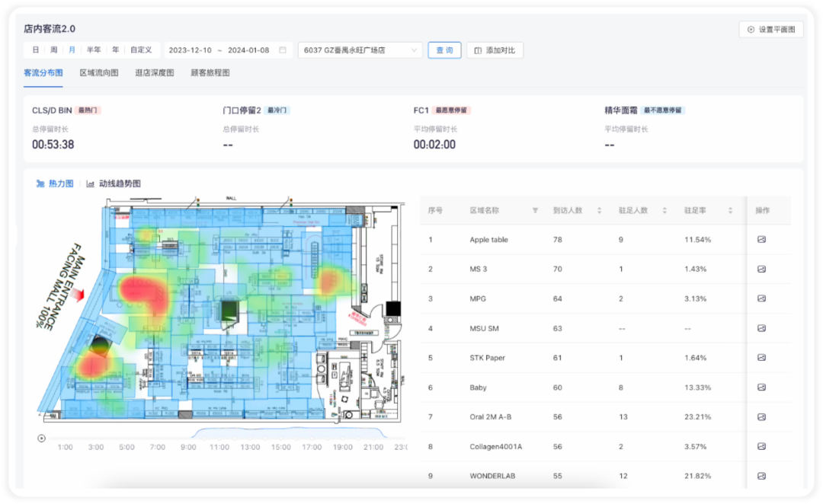
Task: Switch to 区域流向图 tab
Action: point(98,73)
